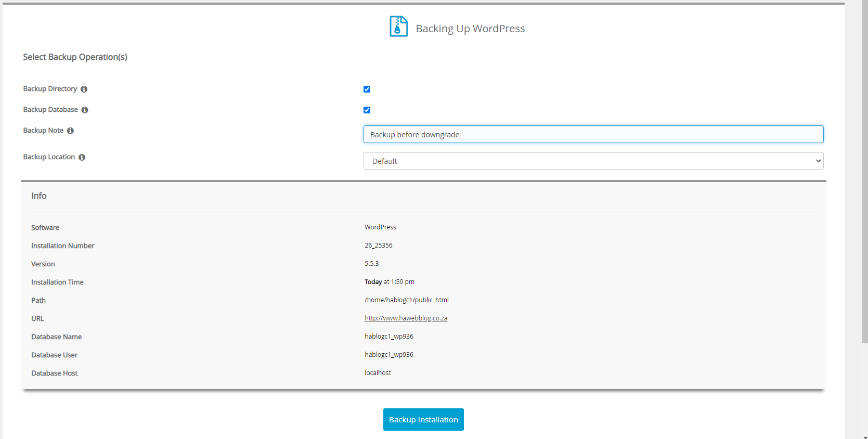Click the installation number 26_25356
The image size is (868, 439).
(x=378, y=246)
